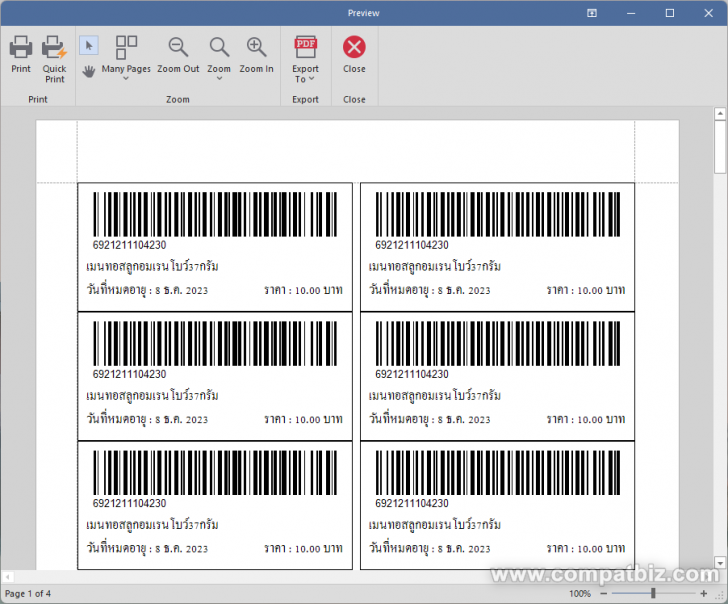This screenshot has height=604, width=728.
Task: Expand the Many Pages dropdown arrow
Action: tap(126, 78)
